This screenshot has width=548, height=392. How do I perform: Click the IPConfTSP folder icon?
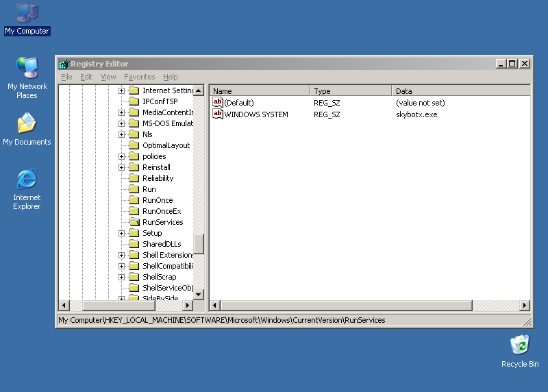(x=134, y=101)
